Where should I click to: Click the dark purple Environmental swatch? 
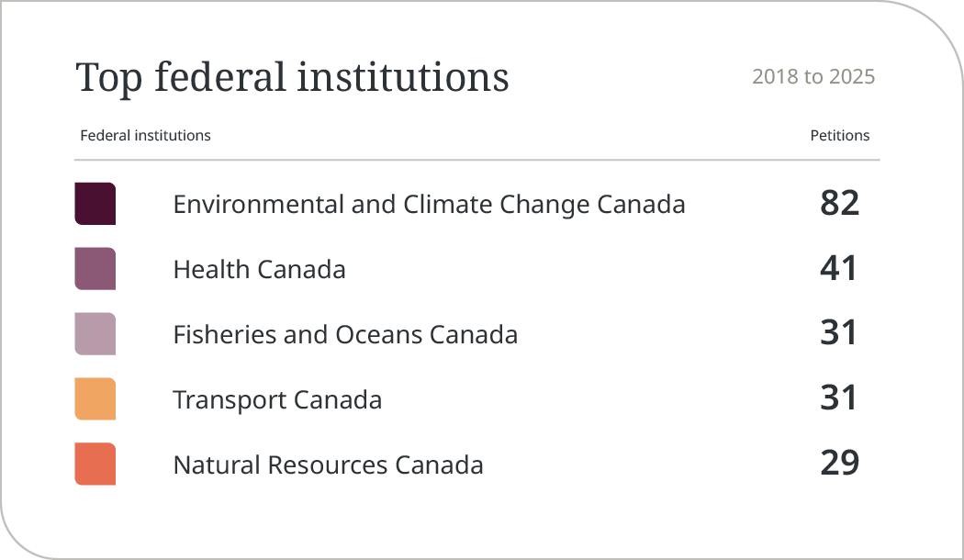tap(95, 204)
